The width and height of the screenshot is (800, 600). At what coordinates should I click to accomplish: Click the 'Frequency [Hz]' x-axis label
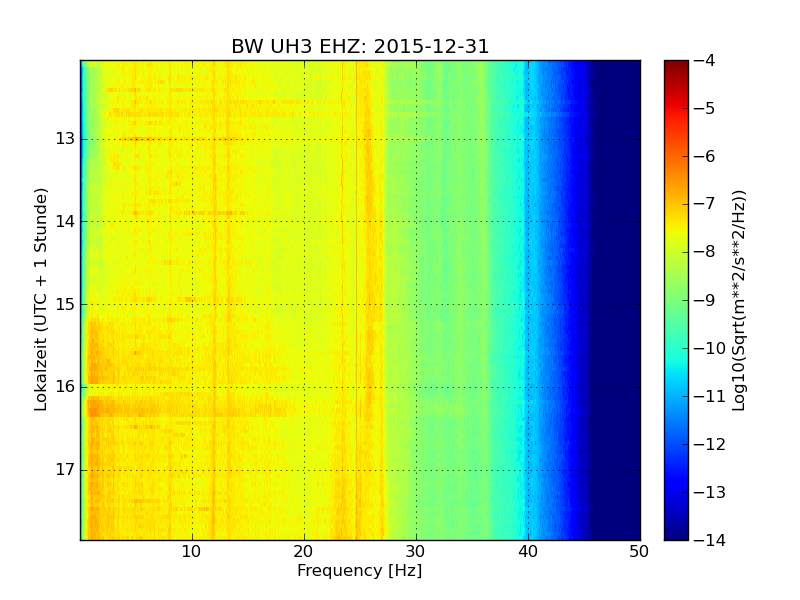[x=360, y=570]
